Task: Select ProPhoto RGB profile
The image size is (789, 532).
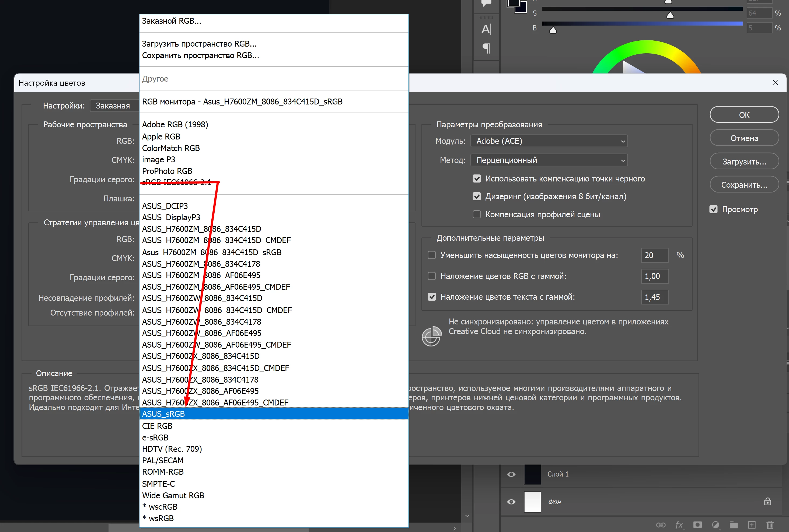Action: click(274, 171)
